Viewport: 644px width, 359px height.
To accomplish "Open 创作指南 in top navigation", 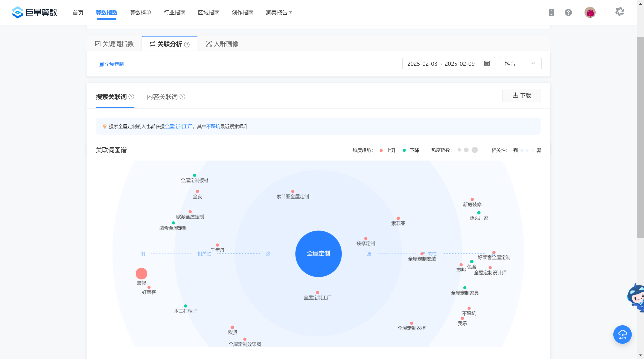I will click(x=242, y=12).
